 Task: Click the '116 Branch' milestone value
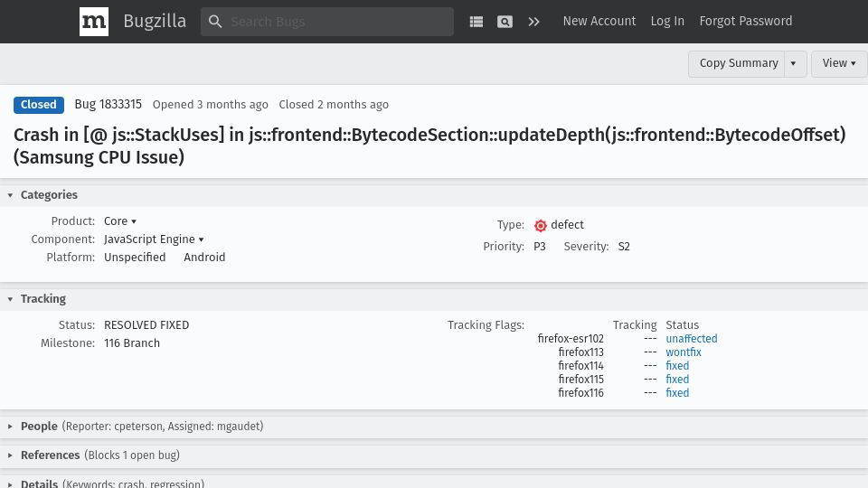[132, 343]
